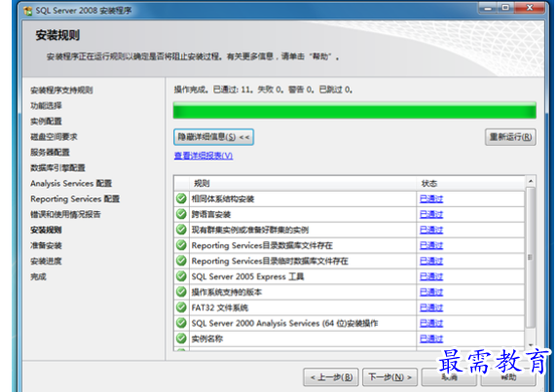Click check icon beside SQL Server 2005 Express 工具
Viewport: 557px width, 392px height.
coord(181,276)
